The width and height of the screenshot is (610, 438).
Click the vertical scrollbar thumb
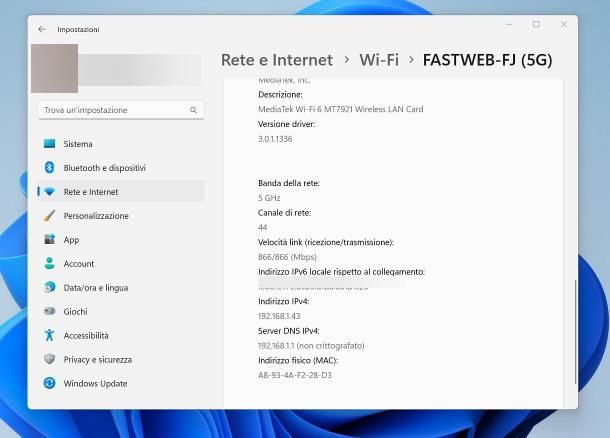[575, 332]
